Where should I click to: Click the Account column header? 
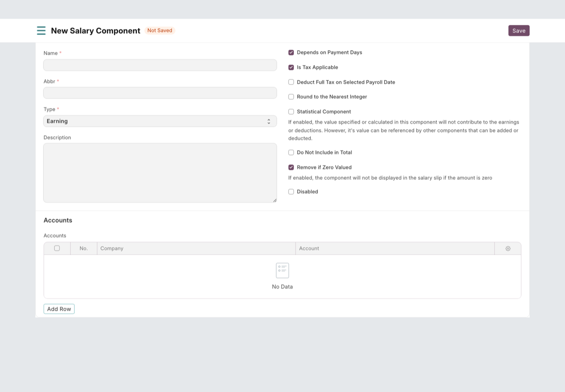point(395,249)
